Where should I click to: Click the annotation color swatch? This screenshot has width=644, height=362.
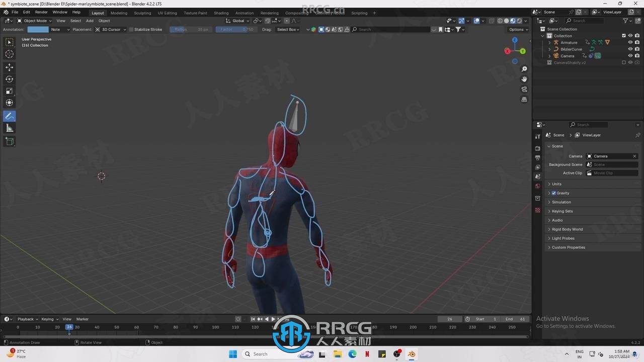38,30
